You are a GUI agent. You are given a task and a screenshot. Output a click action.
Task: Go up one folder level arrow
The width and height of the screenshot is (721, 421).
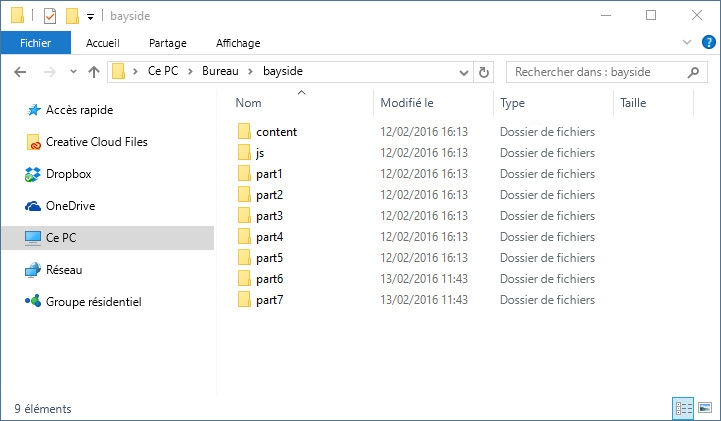[x=94, y=72]
